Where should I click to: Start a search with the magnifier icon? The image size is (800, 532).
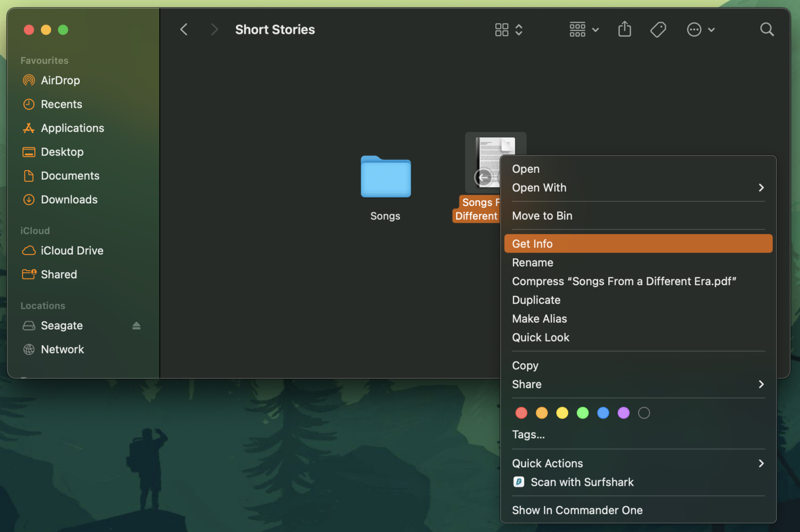coord(767,30)
